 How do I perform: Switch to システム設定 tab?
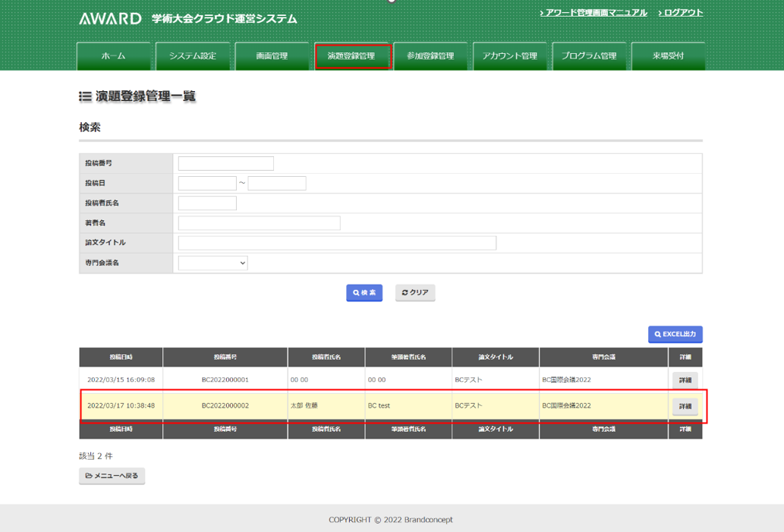click(x=193, y=56)
